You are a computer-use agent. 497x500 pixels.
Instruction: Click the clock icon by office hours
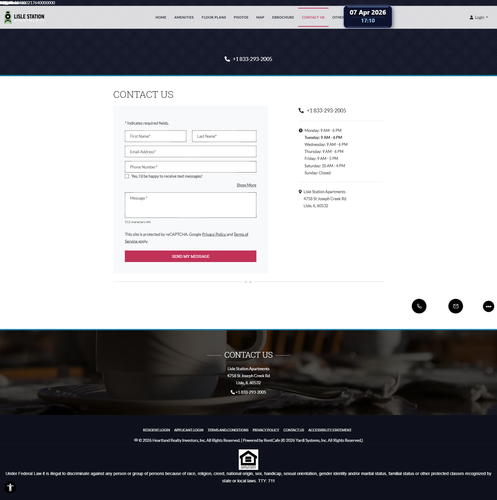pos(301,130)
